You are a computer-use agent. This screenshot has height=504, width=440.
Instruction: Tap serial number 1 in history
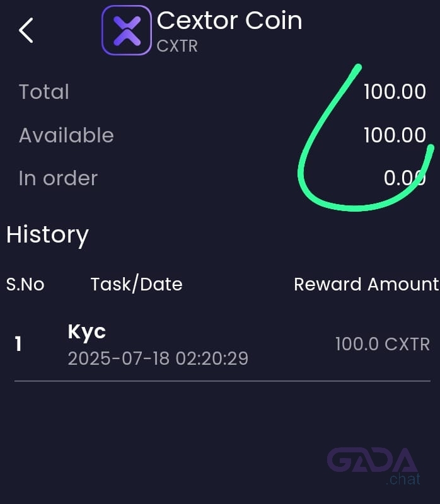(18, 344)
